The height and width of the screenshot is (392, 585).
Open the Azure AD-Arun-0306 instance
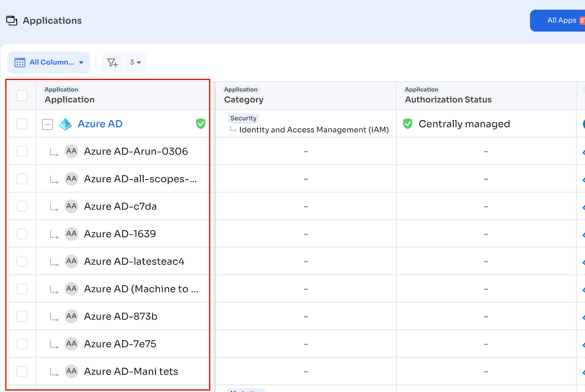tap(136, 151)
